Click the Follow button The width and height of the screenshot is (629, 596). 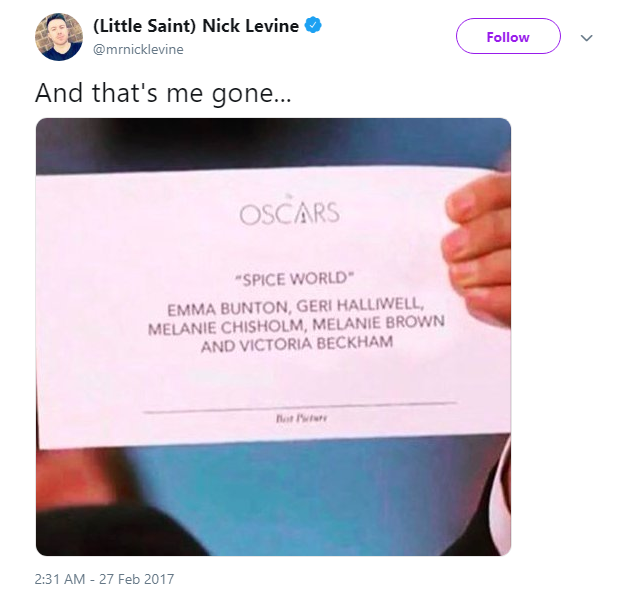(508, 36)
